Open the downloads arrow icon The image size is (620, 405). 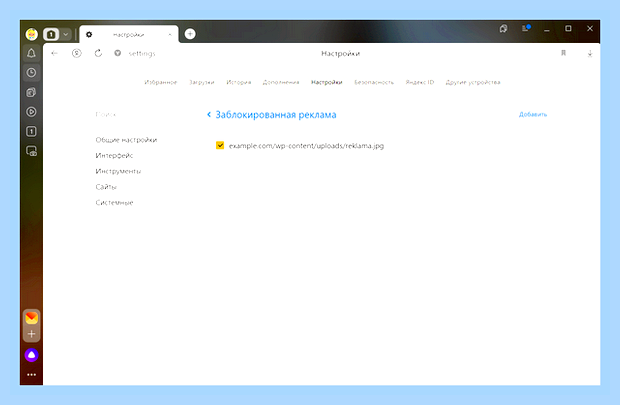tap(590, 53)
